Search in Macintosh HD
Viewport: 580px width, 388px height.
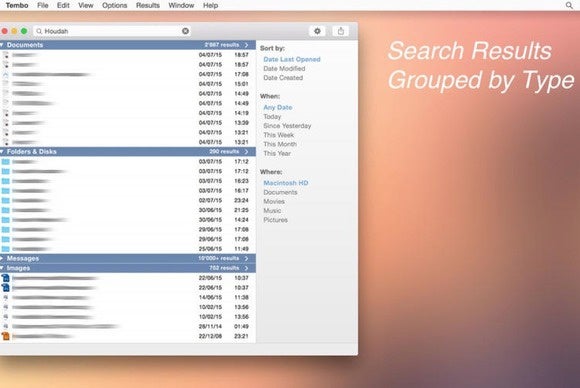coord(286,183)
